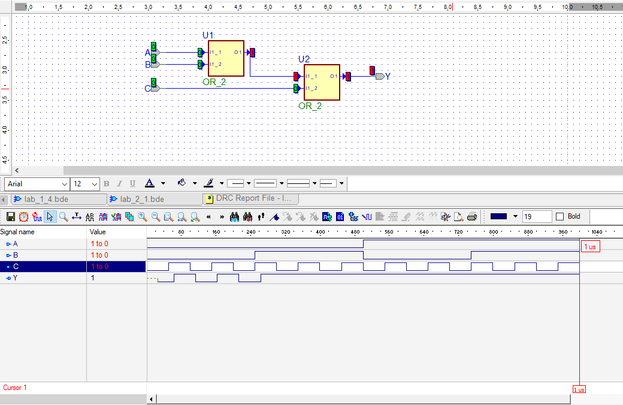Toggle italic text formatting button
The image size is (623, 405).
coord(119,184)
